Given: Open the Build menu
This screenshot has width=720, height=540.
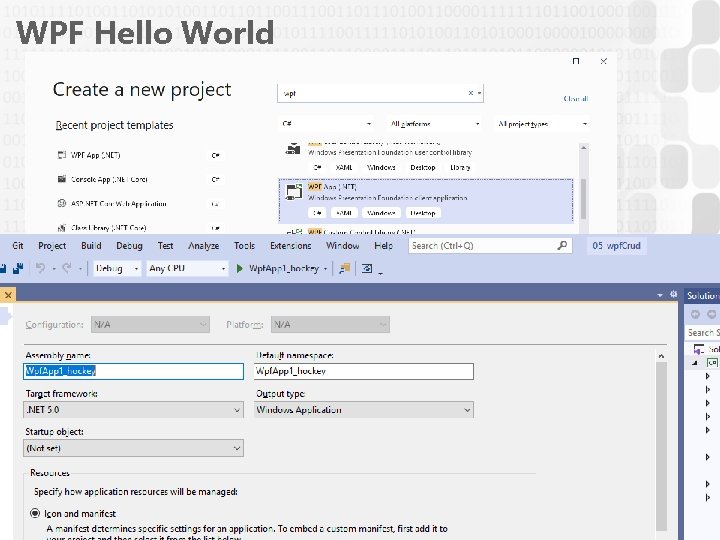Looking at the screenshot, I should 91,246.
